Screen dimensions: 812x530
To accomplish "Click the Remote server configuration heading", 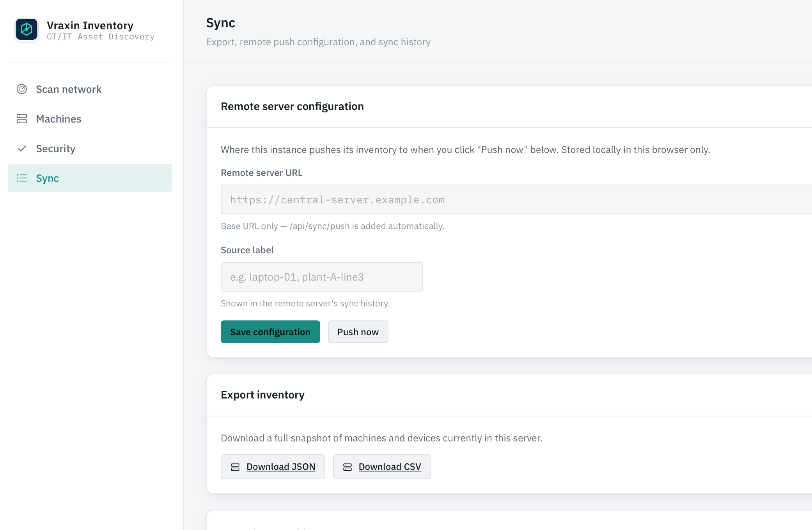I will pyautogui.click(x=292, y=107).
